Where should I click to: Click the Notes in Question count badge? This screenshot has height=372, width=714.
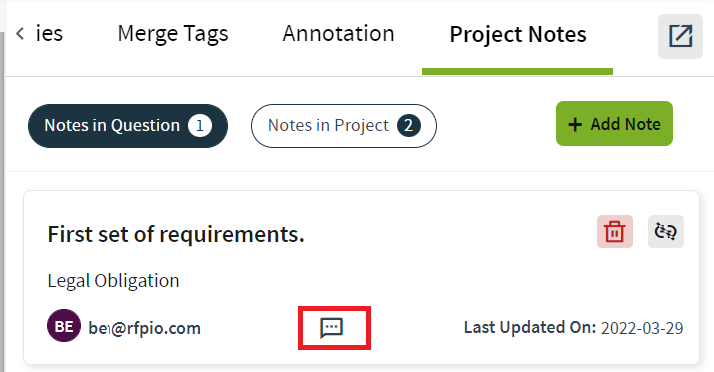point(200,126)
